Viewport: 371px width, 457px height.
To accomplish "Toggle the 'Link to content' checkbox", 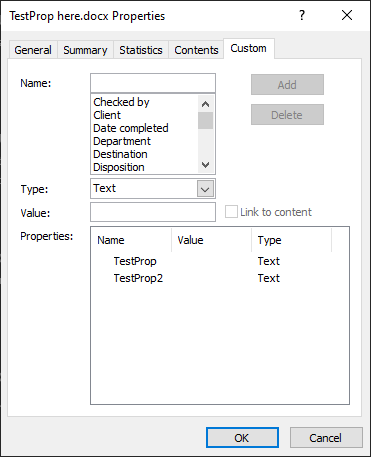I will pos(231,212).
